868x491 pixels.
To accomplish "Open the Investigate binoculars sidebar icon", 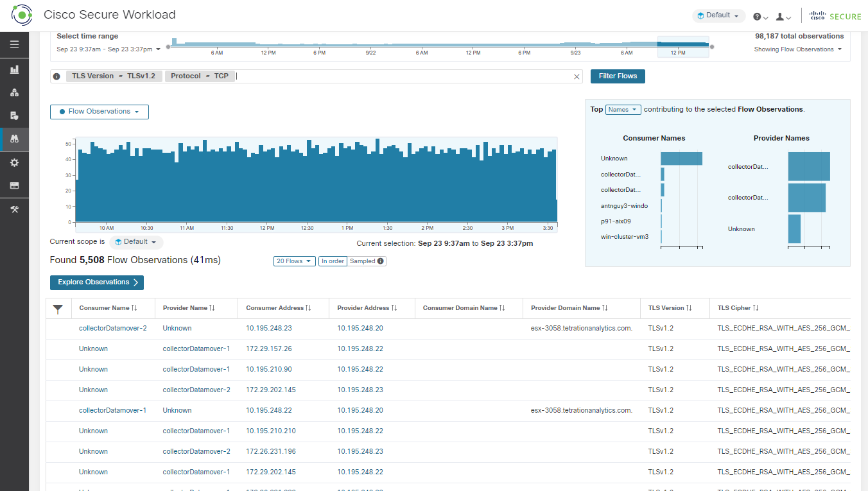I will (x=14, y=139).
